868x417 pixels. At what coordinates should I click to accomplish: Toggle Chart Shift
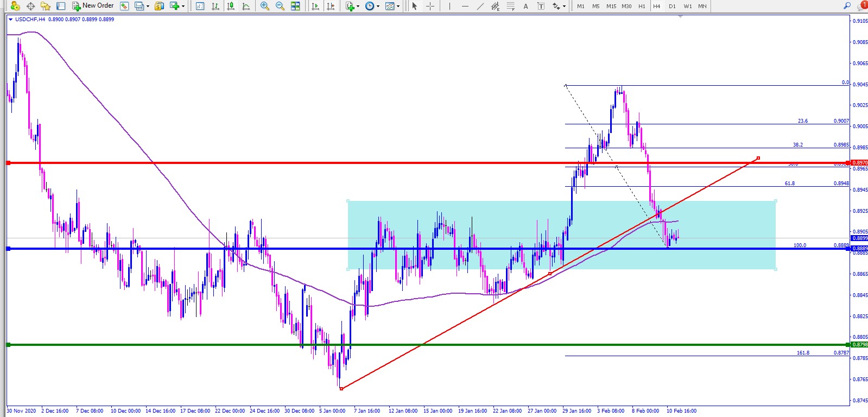[x=330, y=6]
